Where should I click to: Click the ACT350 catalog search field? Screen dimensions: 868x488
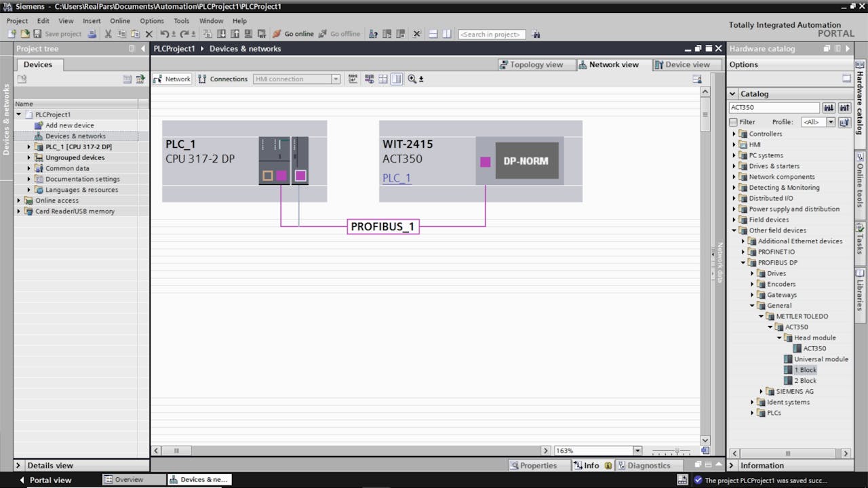(774, 107)
